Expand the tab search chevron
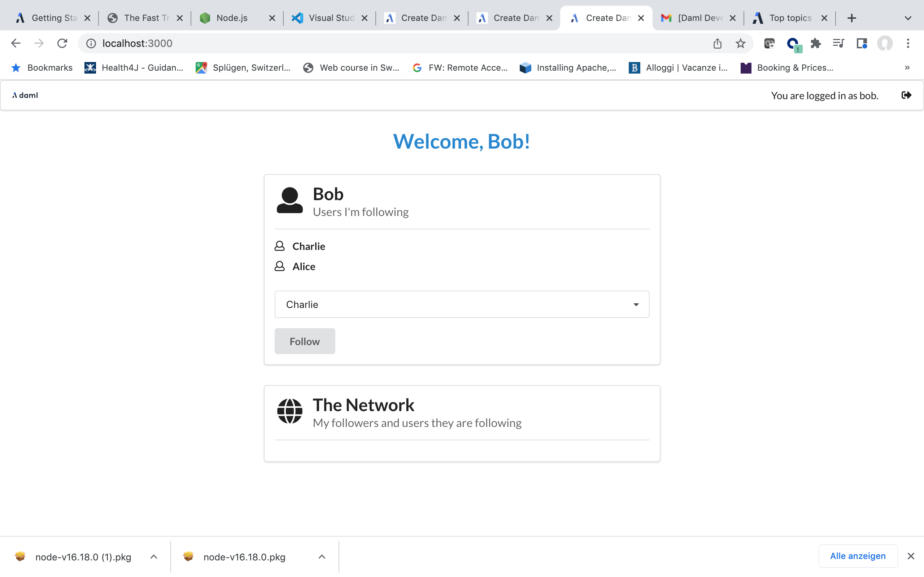The image size is (924, 577). click(908, 18)
